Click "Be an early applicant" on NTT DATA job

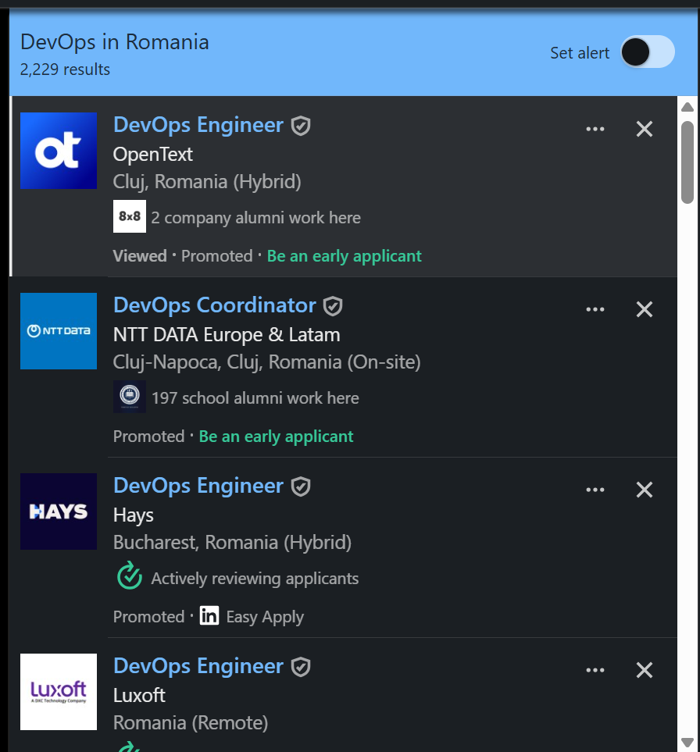click(x=276, y=437)
